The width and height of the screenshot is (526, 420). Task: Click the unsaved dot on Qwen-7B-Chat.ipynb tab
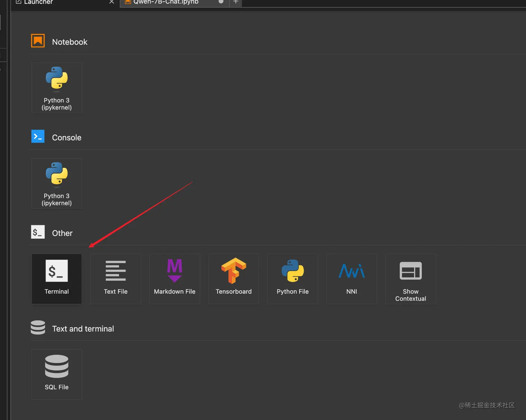point(221,2)
